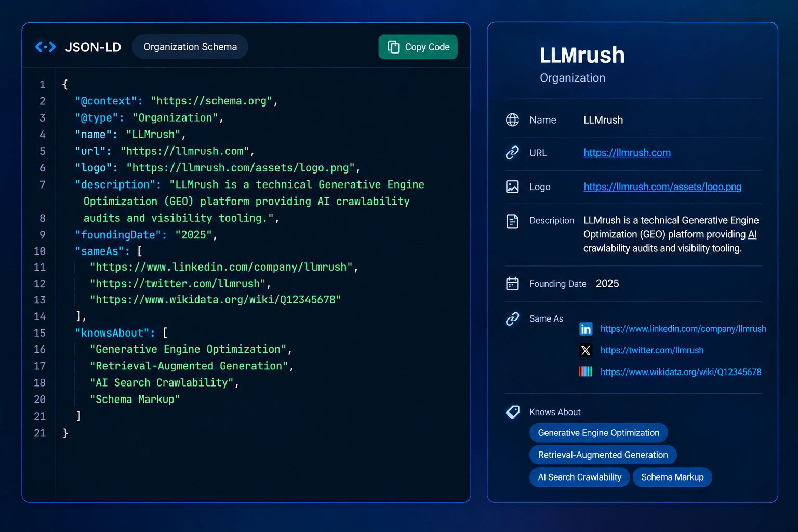Click the Retrieval-Augmented Generation tag

(x=603, y=455)
